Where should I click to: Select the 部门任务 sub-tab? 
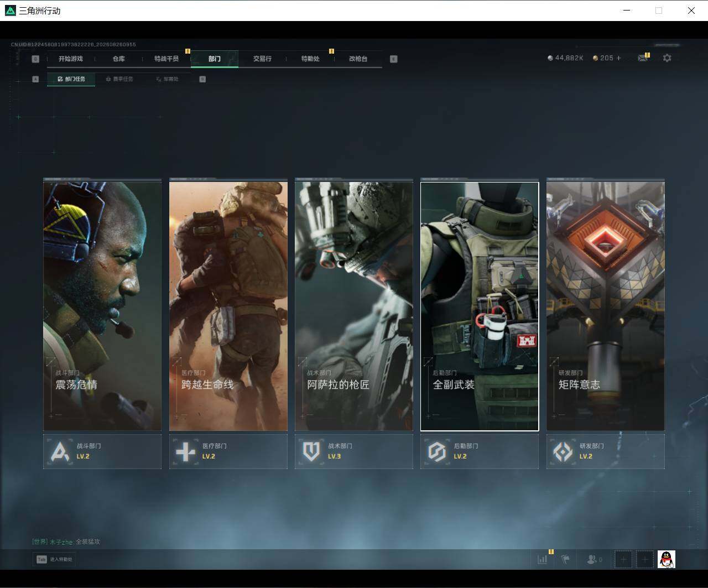(x=71, y=79)
